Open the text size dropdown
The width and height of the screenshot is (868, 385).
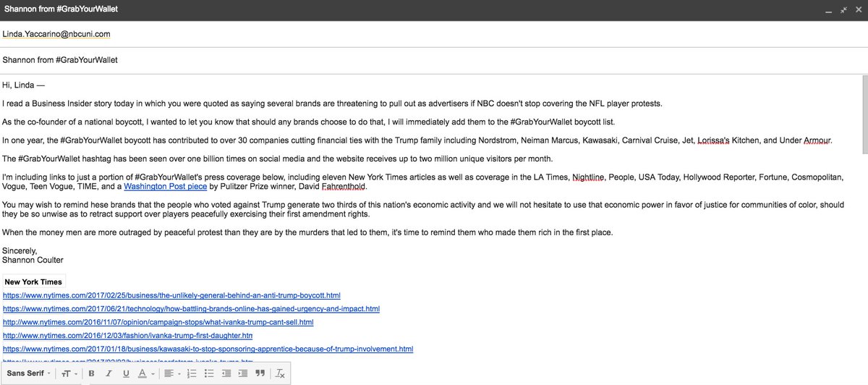tap(69, 373)
